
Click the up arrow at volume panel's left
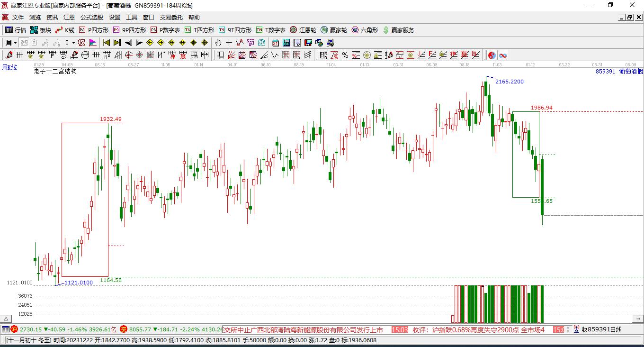(x=6, y=319)
